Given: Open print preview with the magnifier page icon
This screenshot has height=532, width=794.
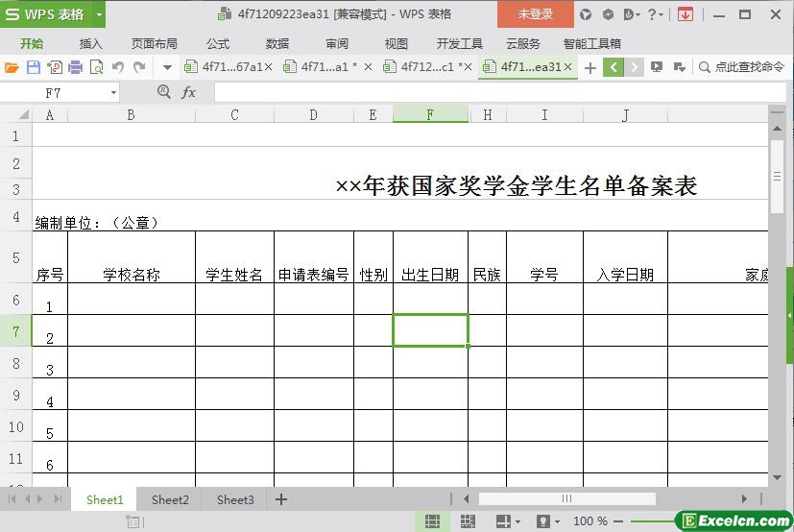Looking at the screenshot, I should pyautogui.click(x=96, y=67).
